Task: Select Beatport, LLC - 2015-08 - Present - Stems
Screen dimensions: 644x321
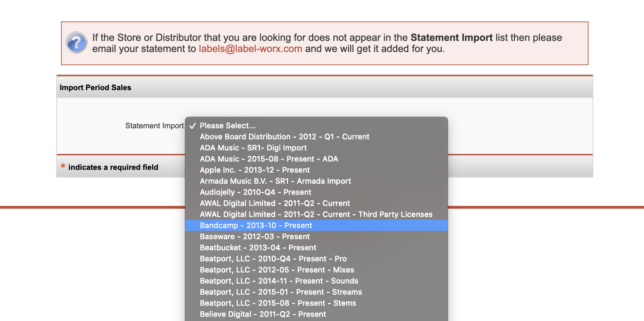Action: point(316,303)
